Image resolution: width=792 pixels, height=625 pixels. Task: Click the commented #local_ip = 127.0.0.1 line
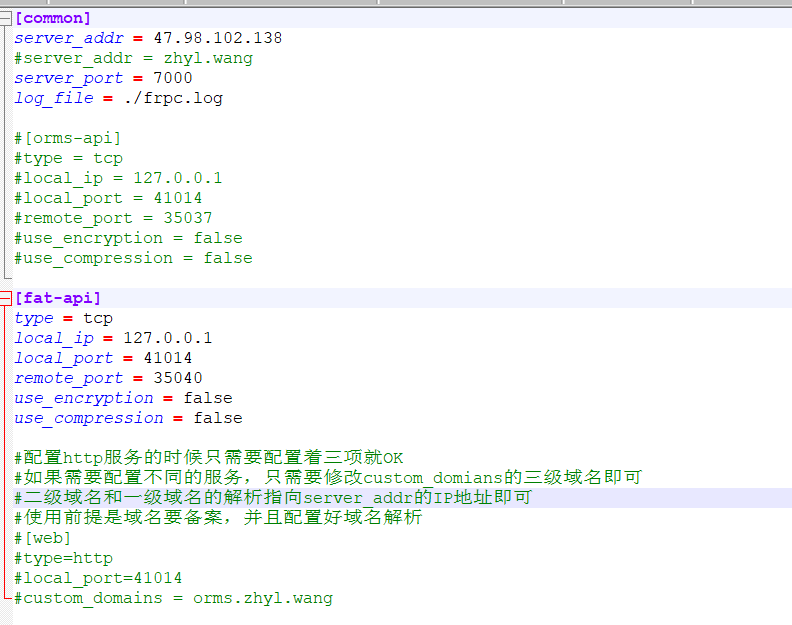[118, 178]
